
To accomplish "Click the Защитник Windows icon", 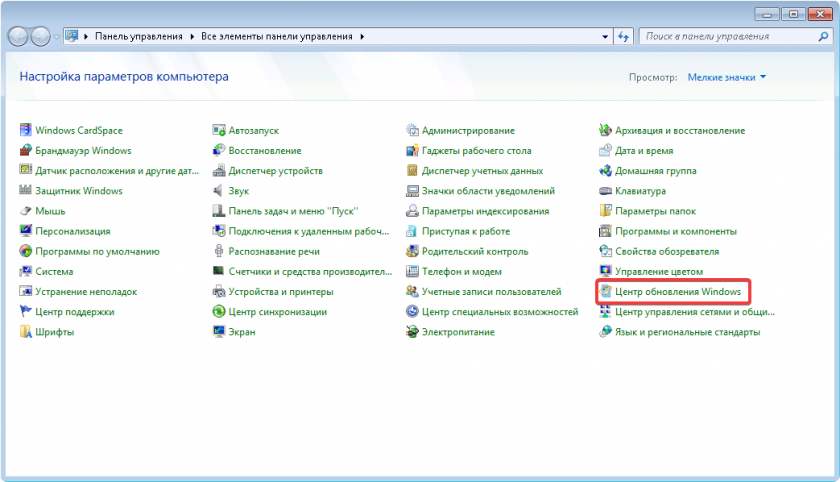I will click(x=26, y=191).
